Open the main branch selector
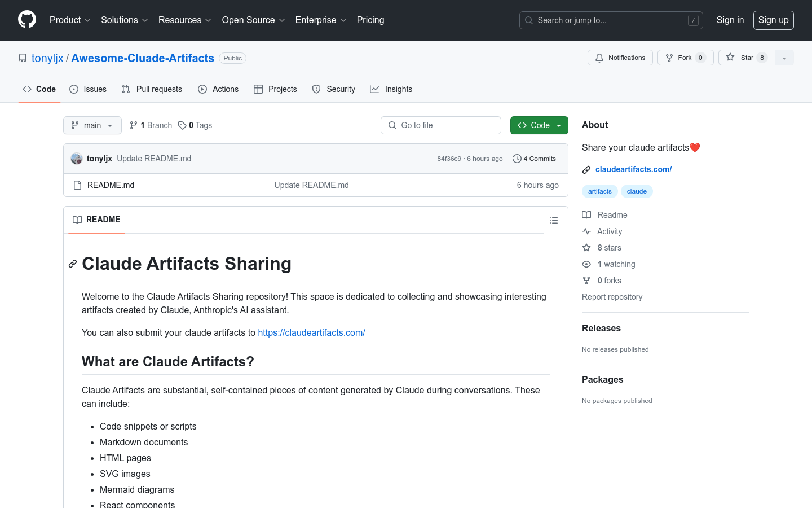This screenshot has height=508, width=812. (x=92, y=125)
